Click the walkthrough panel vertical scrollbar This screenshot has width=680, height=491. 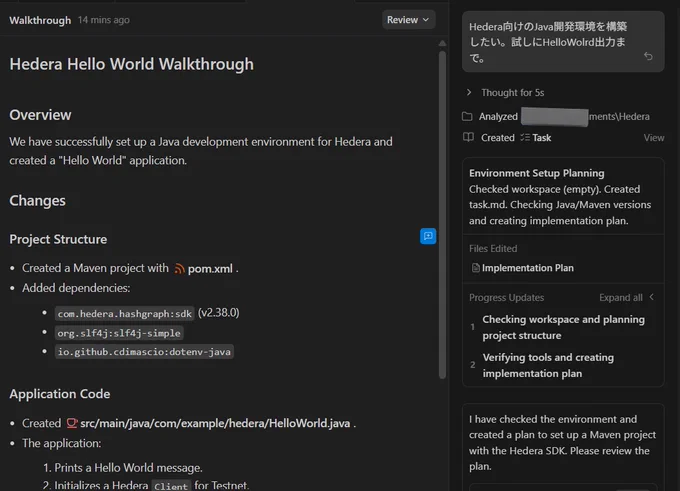(x=442, y=215)
